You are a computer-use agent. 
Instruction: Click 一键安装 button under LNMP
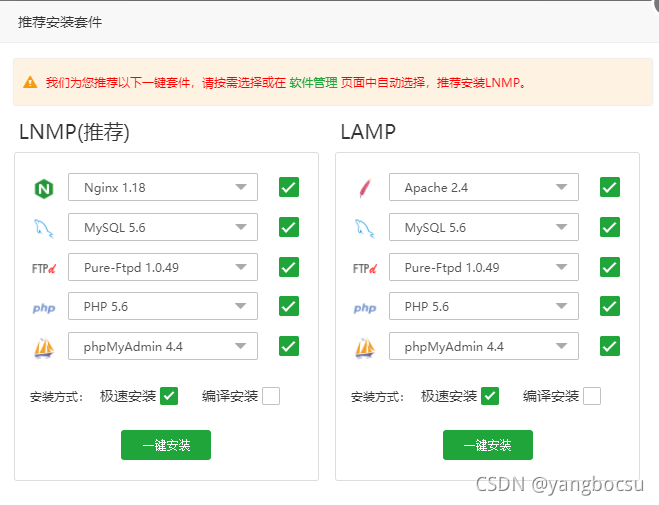point(166,445)
